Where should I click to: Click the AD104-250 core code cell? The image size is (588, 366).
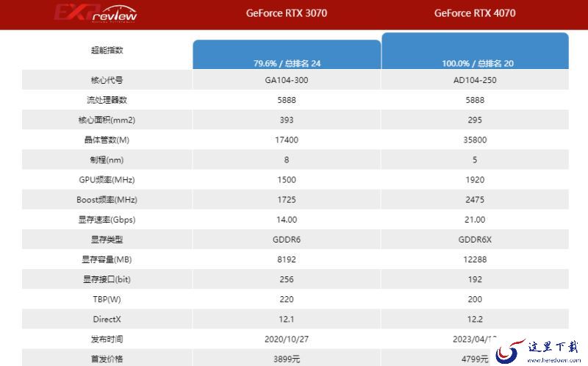pyautogui.click(x=475, y=80)
